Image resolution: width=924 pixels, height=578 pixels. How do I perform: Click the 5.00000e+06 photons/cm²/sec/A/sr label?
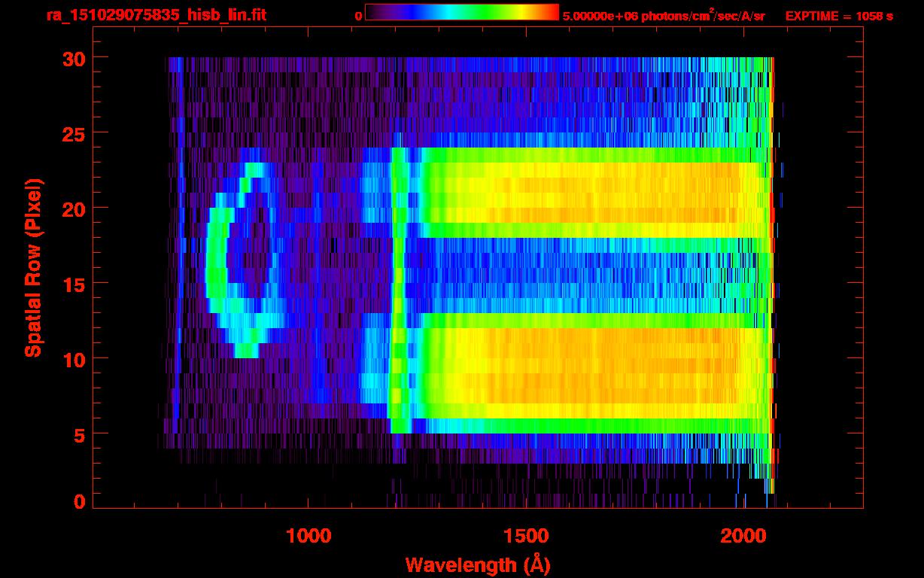tap(664, 15)
